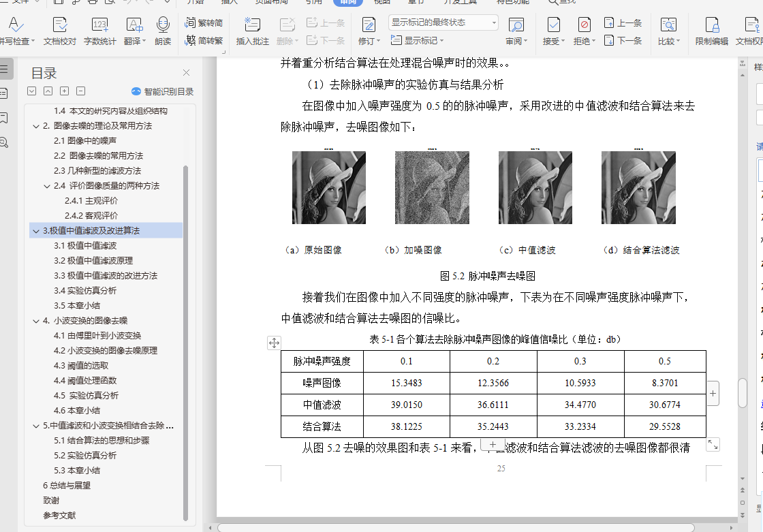Add a row with the plus below the table

493,444
